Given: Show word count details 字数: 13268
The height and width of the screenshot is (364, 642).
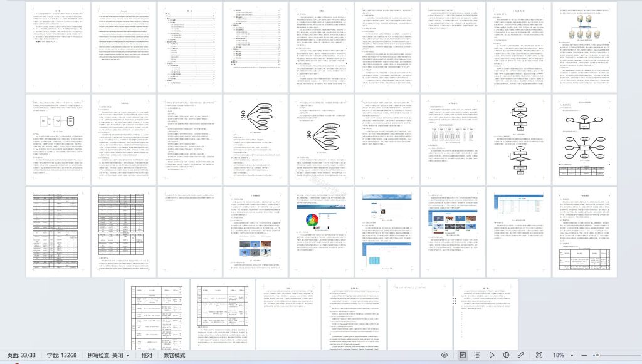Looking at the screenshot, I should click(x=61, y=355).
